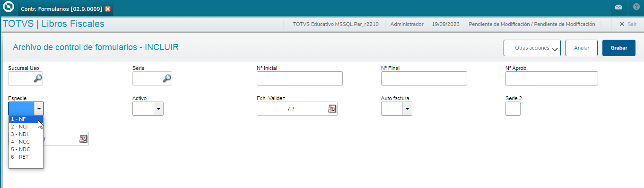644x188 pixels.
Task: Open the calendar icon below the Especie list
Action: [x=83, y=139]
